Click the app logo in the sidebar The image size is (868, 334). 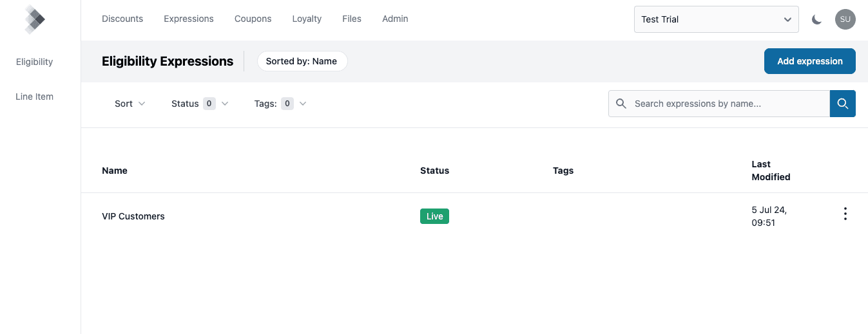coord(35,19)
